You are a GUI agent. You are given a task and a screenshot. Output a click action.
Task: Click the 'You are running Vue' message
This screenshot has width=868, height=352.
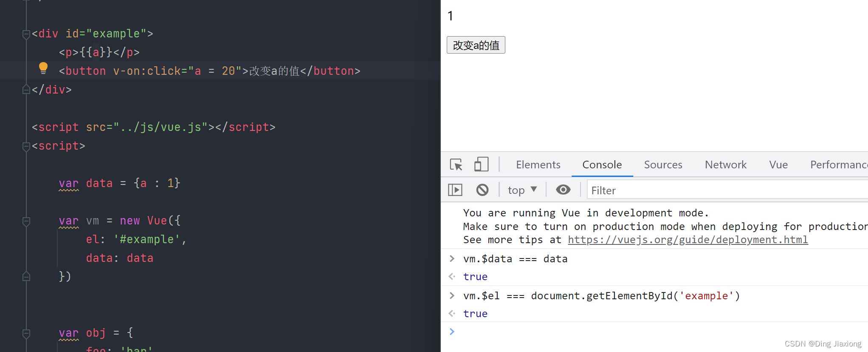click(x=586, y=213)
